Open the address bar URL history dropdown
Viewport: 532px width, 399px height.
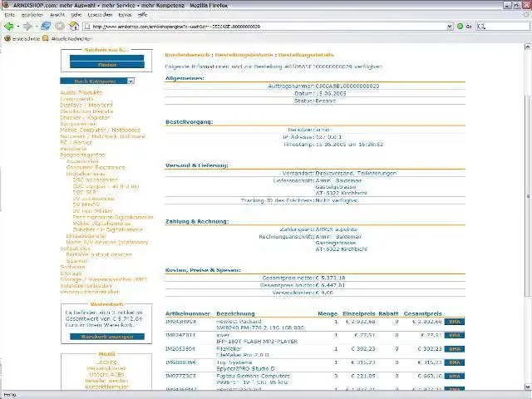tap(450, 27)
